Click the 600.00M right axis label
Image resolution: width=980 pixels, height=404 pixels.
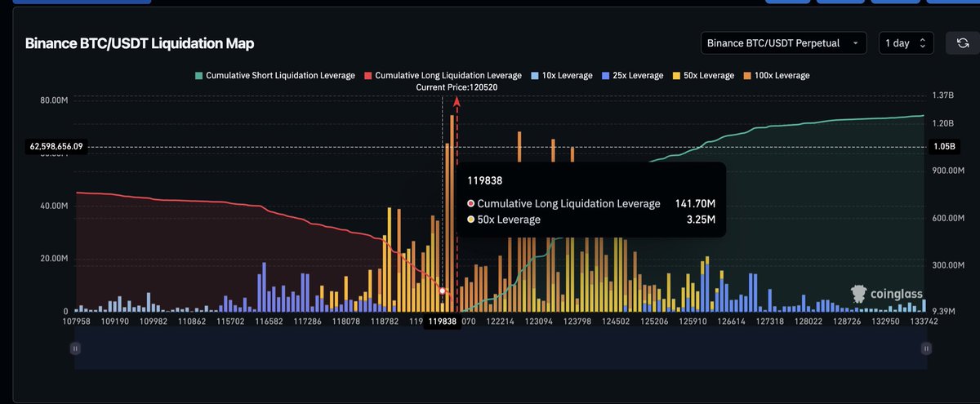[949, 218]
